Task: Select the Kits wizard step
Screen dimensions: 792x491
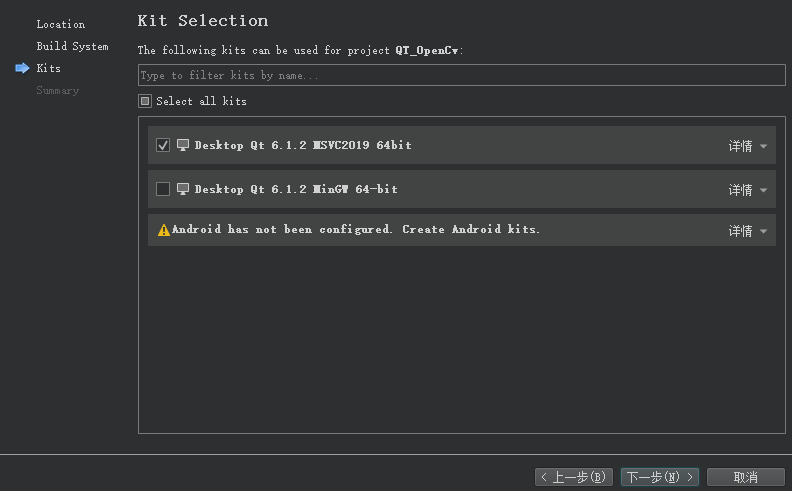Action: (x=48, y=68)
